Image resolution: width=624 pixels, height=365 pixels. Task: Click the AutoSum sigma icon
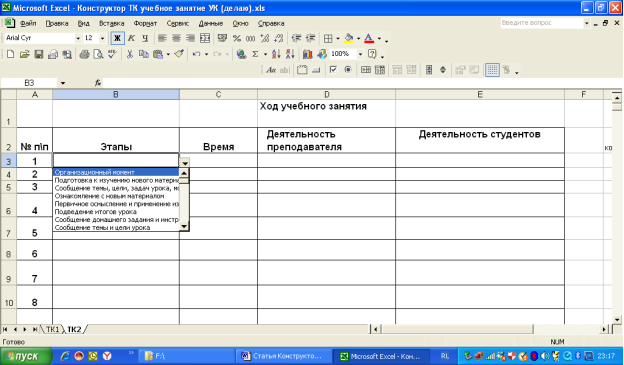(x=255, y=54)
